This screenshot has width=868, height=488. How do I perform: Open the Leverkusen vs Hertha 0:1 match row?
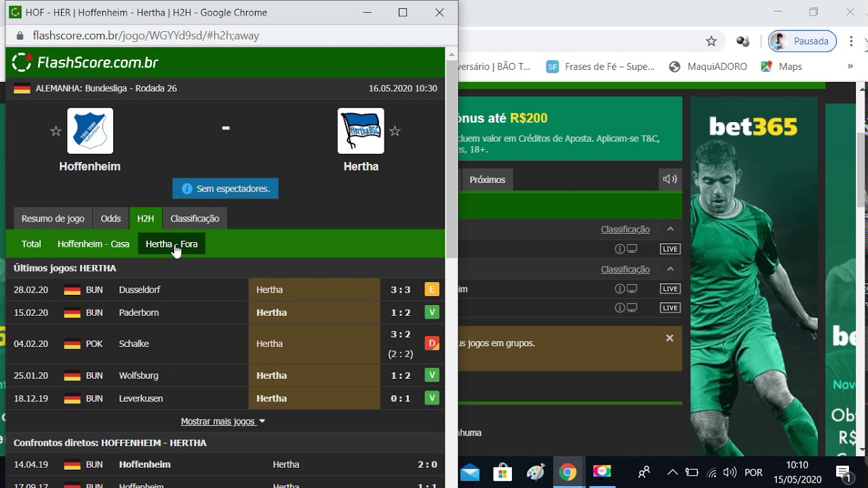click(x=225, y=399)
